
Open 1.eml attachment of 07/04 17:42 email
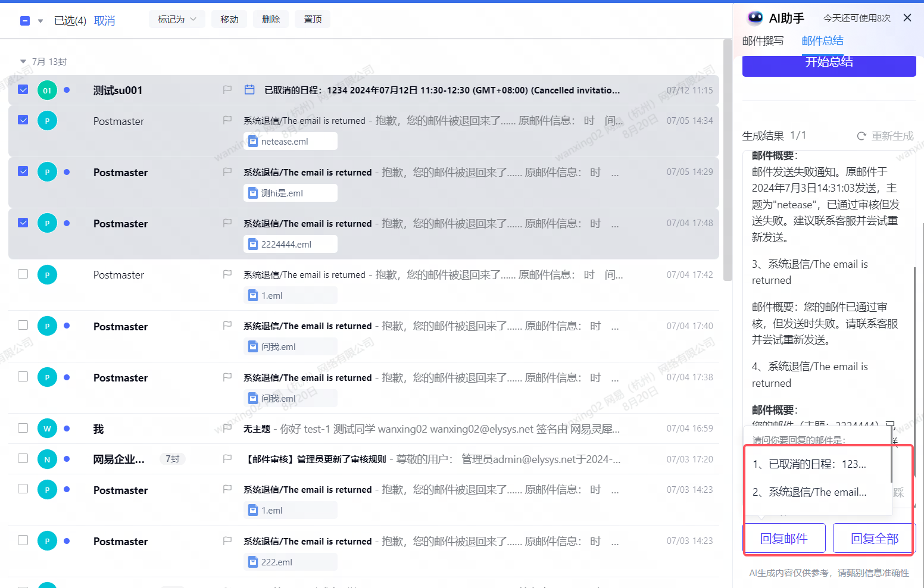[x=291, y=295]
